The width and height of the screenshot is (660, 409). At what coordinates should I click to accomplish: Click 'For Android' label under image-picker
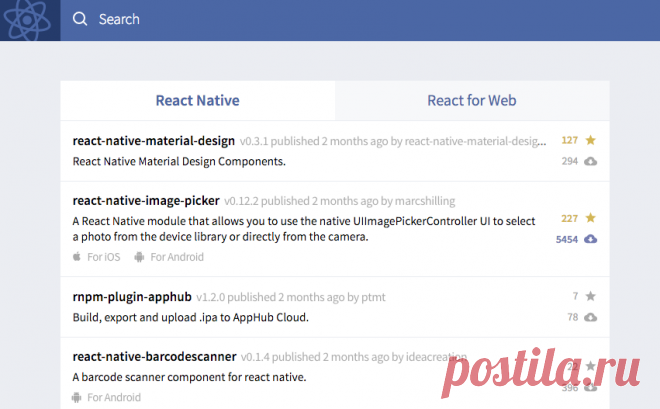click(x=177, y=257)
